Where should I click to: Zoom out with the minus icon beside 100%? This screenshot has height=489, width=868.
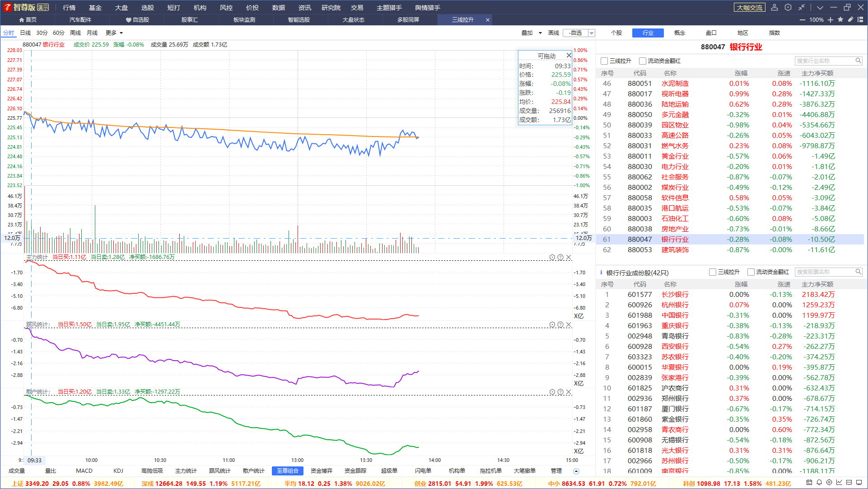click(x=802, y=20)
